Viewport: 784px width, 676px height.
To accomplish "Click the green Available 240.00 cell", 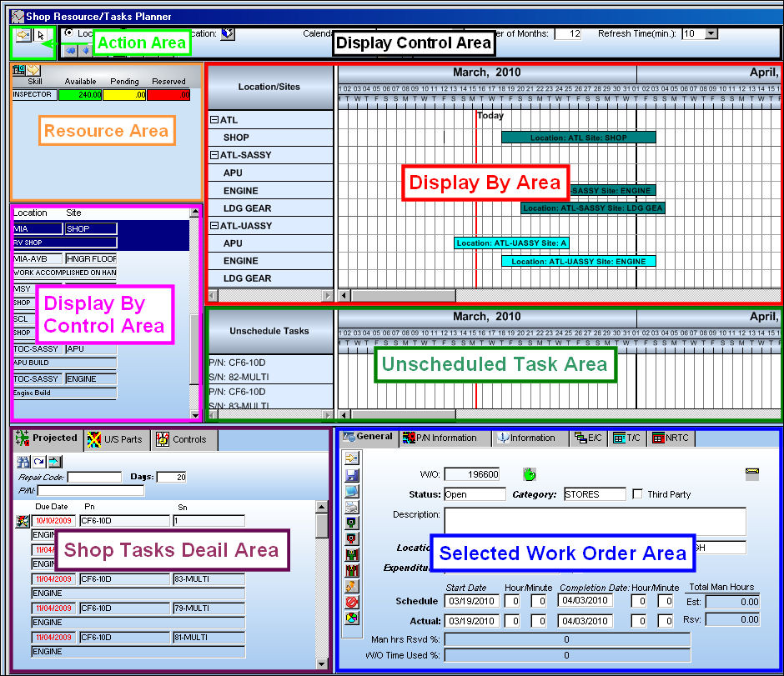I will [x=80, y=95].
